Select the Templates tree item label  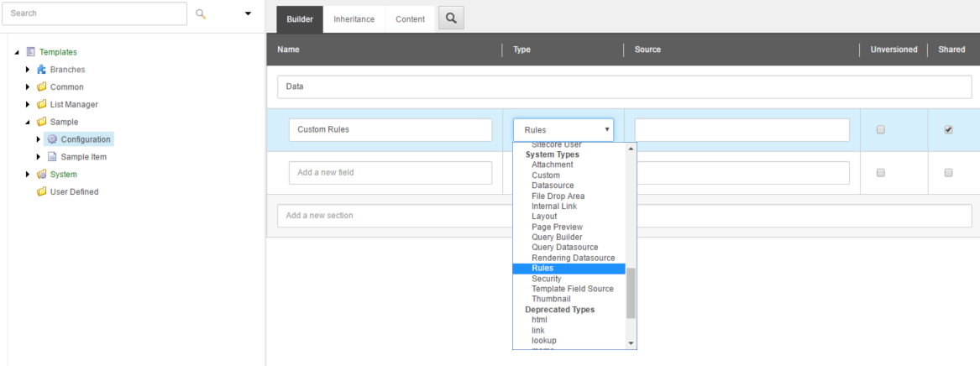(58, 52)
